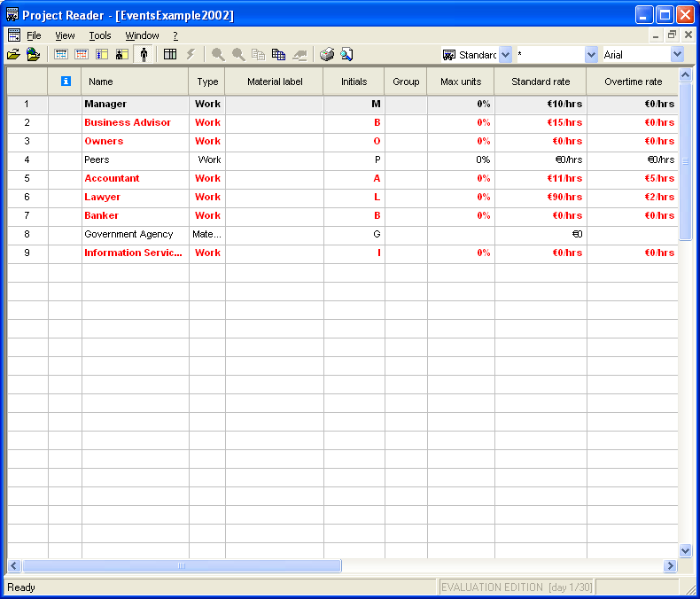Click Lawyer's €90/hrs standard rate cell

(541, 198)
